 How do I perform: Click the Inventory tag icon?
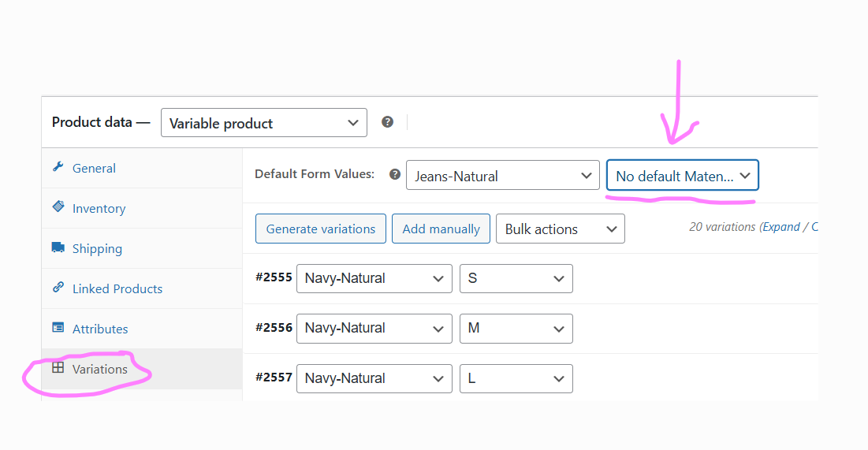[58, 206]
